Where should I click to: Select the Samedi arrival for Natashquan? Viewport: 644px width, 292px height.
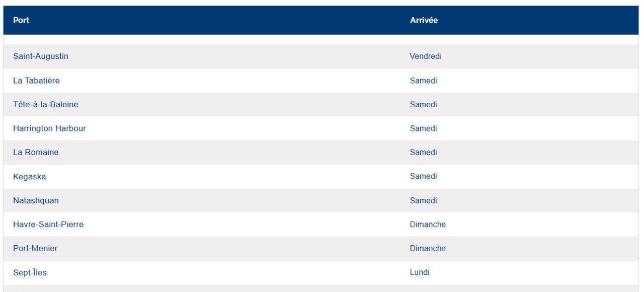click(424, 200)
